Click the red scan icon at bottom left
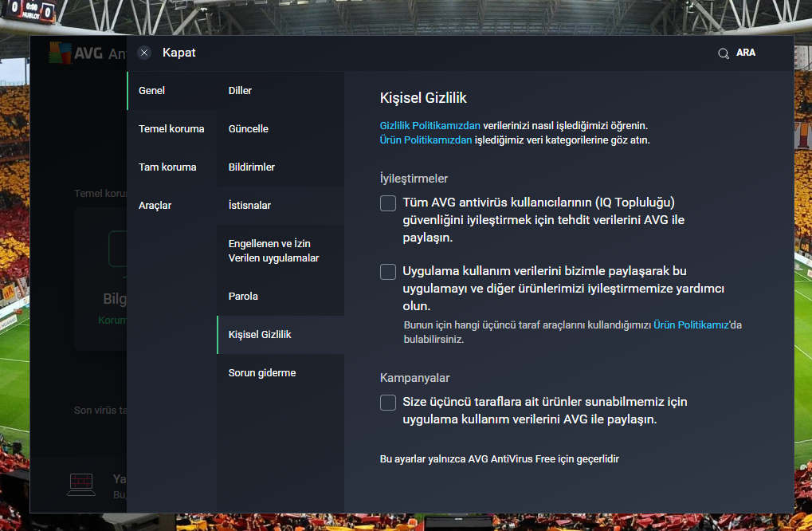Viewport: 812px width, 531px height. pyautogui.click(x=81, y=482)
